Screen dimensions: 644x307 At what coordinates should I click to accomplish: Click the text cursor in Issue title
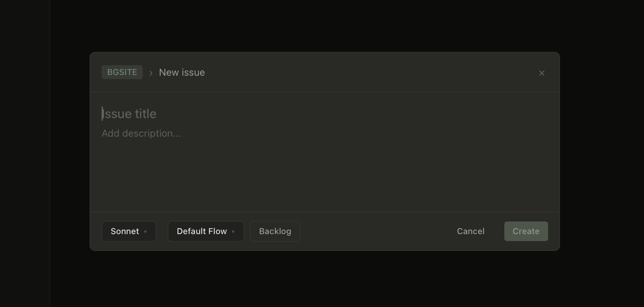(x=103, y=114)
